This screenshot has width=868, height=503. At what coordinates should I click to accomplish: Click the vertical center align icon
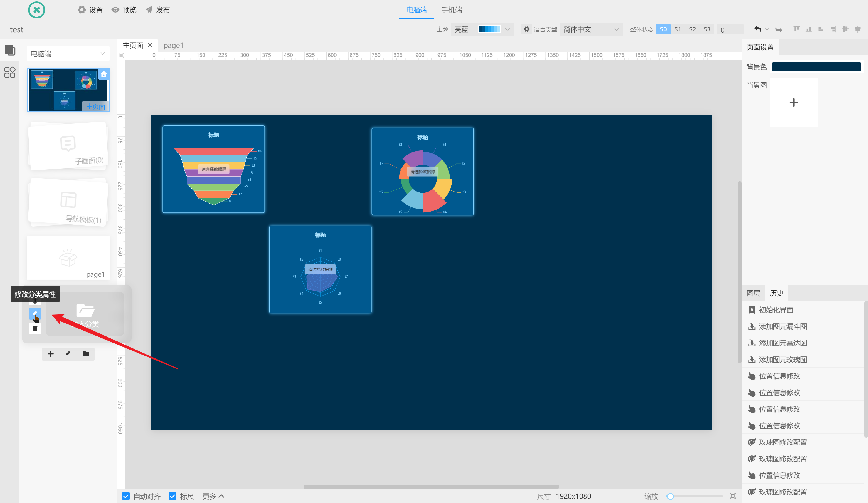(x=845, y=29)
